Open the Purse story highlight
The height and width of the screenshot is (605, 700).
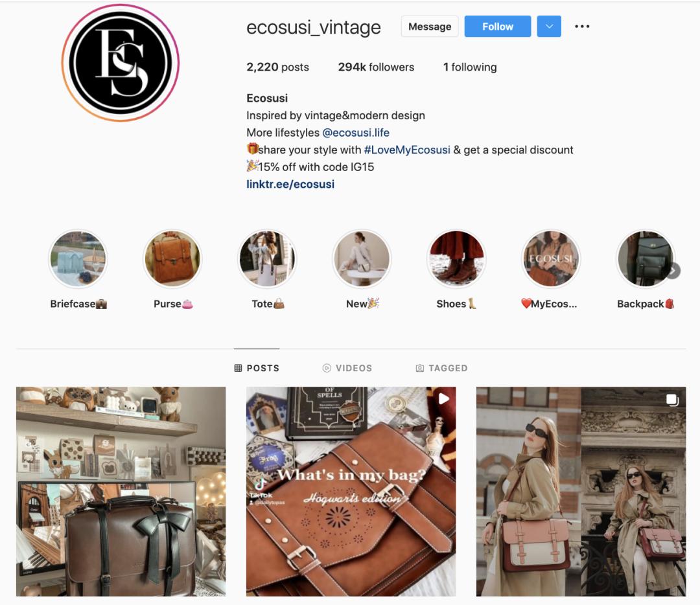(x=173, y=258)
